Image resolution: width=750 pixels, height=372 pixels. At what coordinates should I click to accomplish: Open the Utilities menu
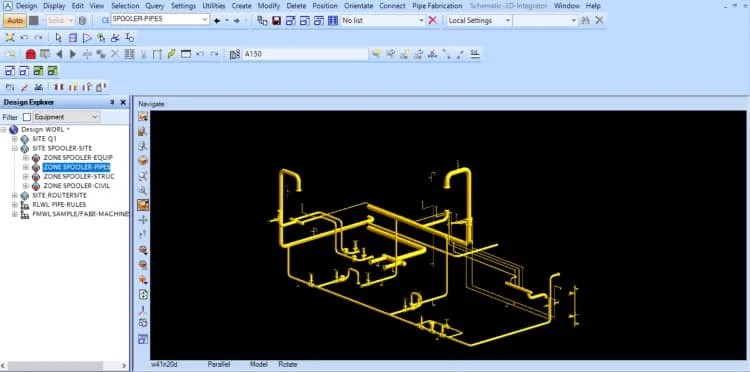[x=214, y=6]
